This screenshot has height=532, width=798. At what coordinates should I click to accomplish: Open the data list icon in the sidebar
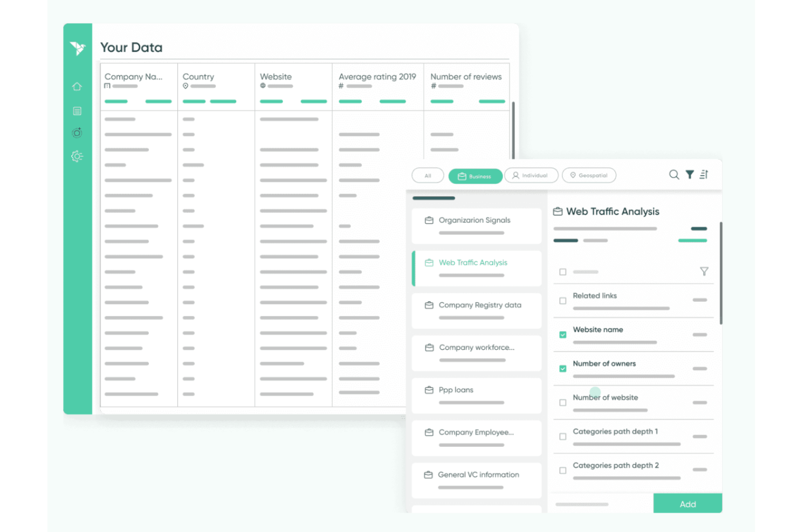point(77,110)
